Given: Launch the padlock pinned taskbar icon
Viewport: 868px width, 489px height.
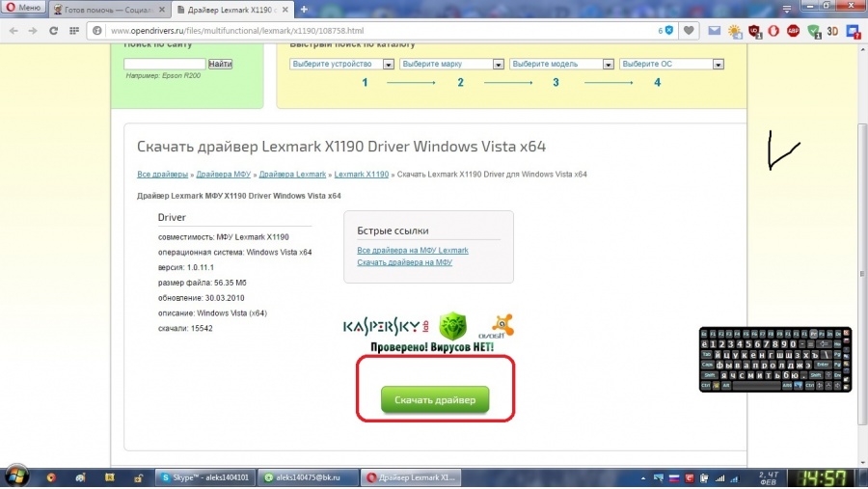Looking at the screenshot, I should (138, 477).
